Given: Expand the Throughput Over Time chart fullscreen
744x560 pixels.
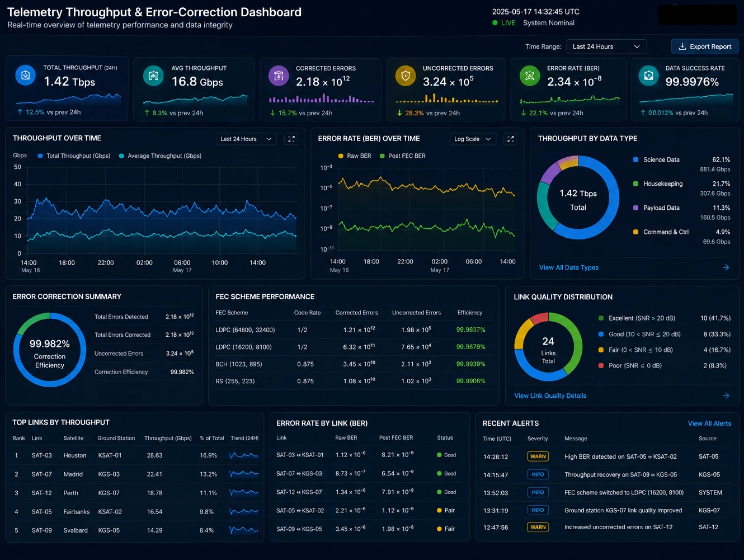Looking at the screenshot, I should click(291, 139).
